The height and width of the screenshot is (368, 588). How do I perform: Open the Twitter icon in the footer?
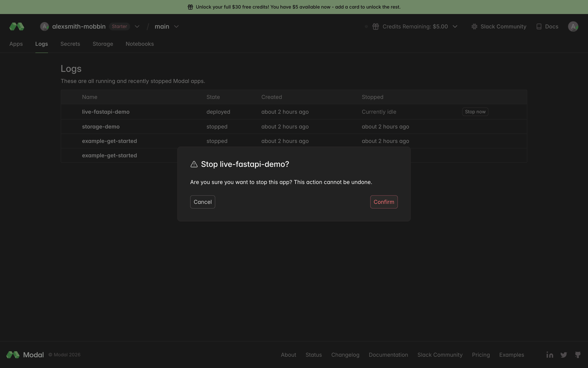coord(564,355)
